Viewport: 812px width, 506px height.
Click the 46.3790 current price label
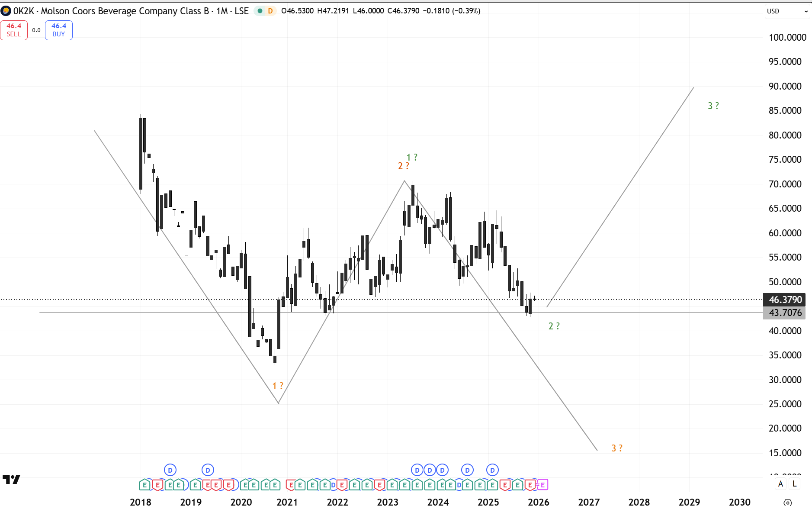tap(785, 300)
